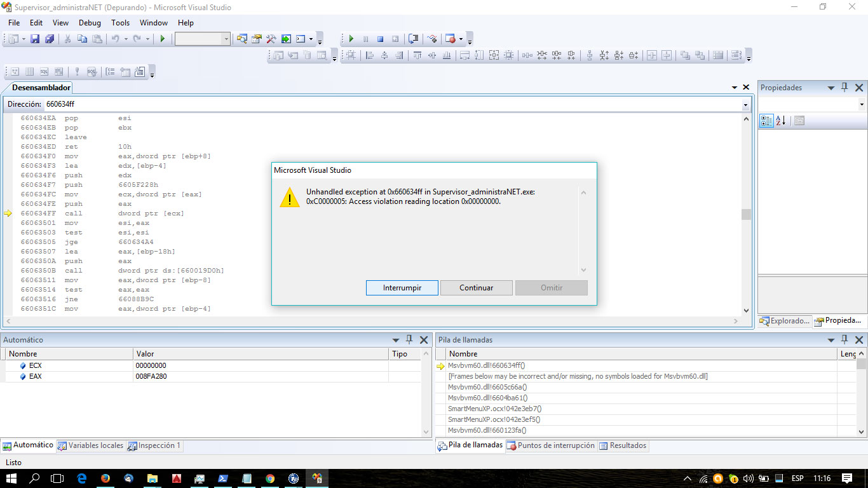The image size is (868, 488).
Task: Open the Dirección address dropdown
Action: (745, 104)
